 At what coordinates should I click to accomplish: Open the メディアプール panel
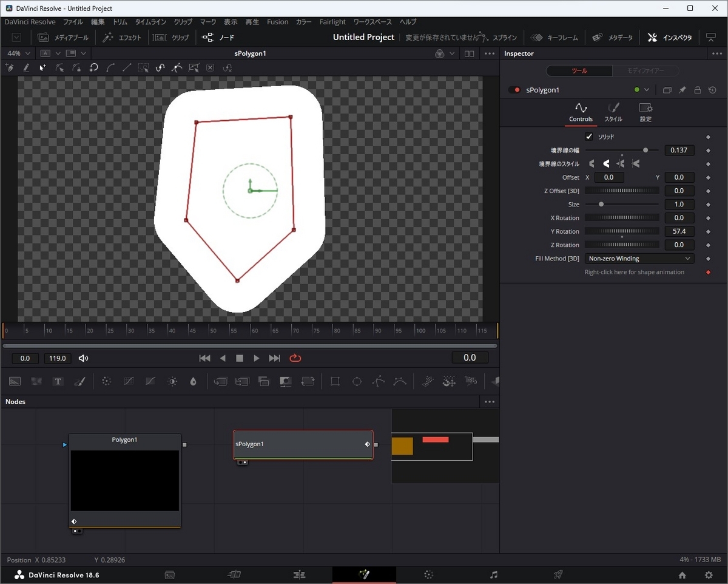click(x=63, y=37)
